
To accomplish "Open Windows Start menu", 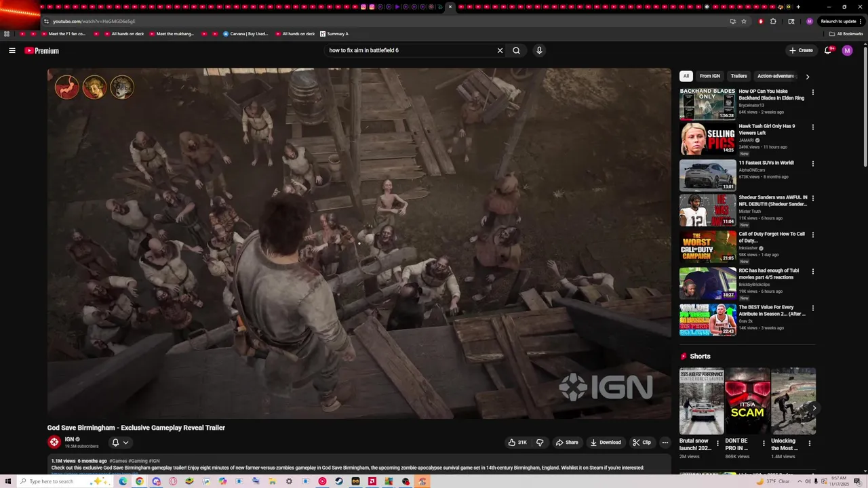I will [8, 481].
